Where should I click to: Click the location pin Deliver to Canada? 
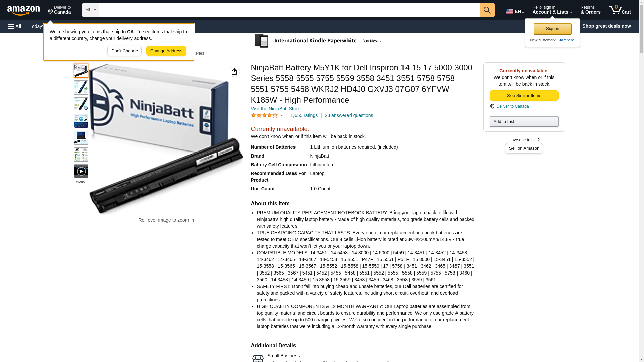point(59,10)
